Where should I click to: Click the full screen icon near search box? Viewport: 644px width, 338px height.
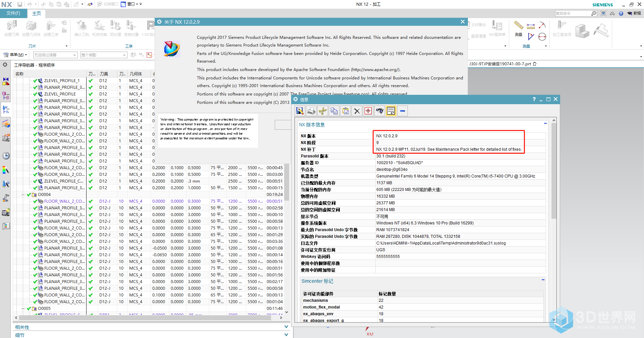coord(603,13)
